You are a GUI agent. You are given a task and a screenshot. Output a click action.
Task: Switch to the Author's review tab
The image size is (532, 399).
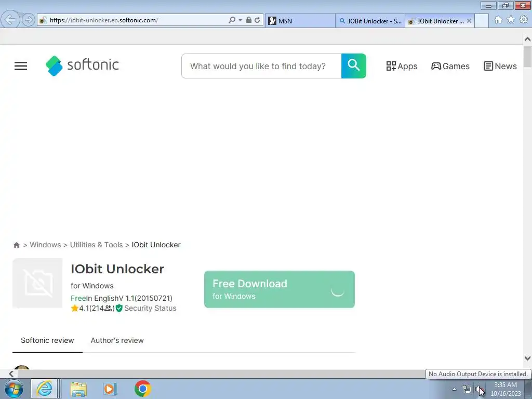click(x=117, y=340)
